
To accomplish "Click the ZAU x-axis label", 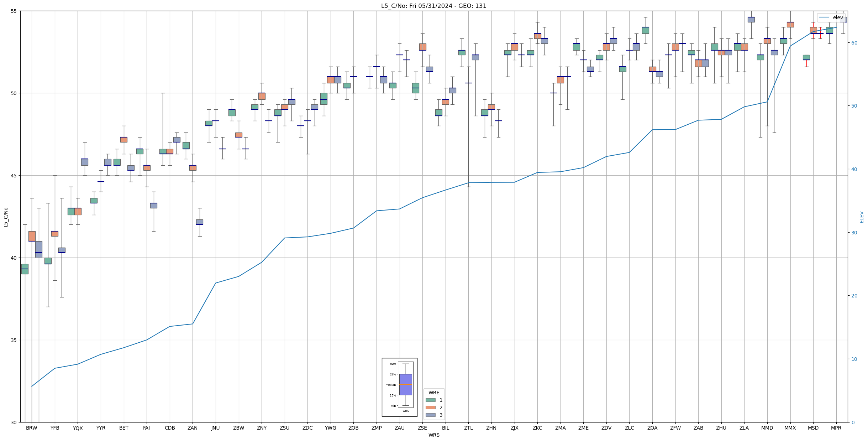I will pyautogui.click(x=400, y=428).
